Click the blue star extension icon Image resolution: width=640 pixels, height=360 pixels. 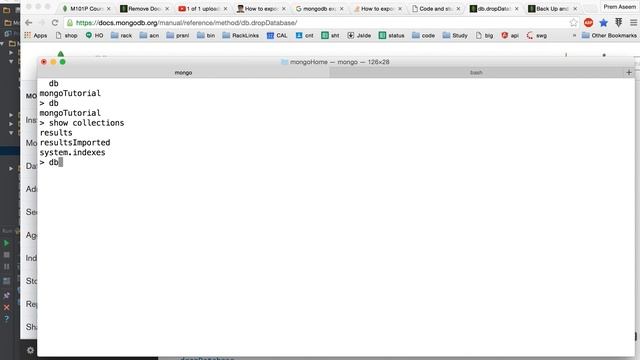coord(603,23)
